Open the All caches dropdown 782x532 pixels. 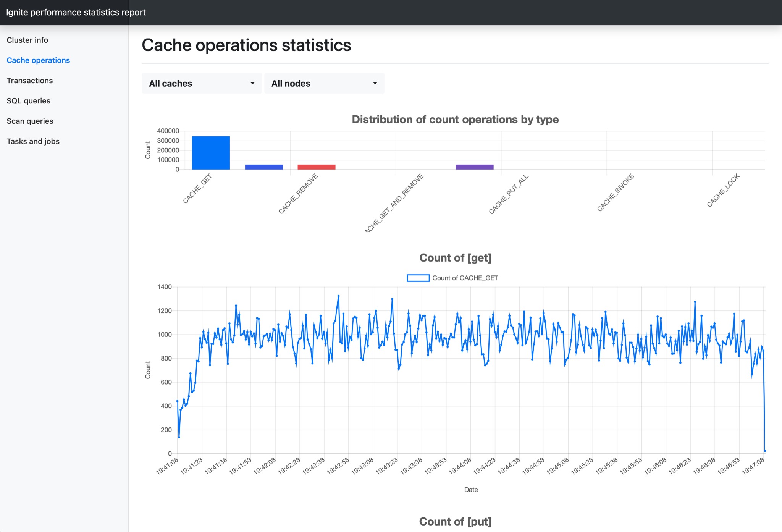[202, 83]
